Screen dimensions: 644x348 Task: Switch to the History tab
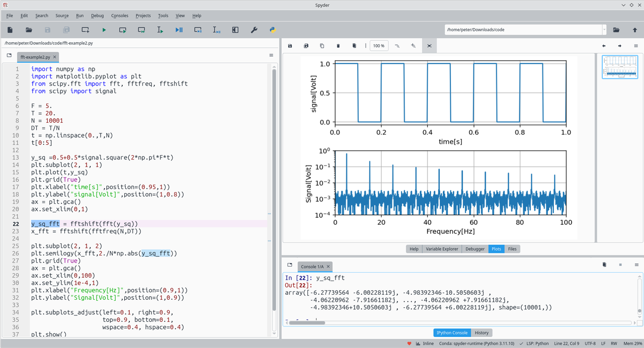point(481,332)
